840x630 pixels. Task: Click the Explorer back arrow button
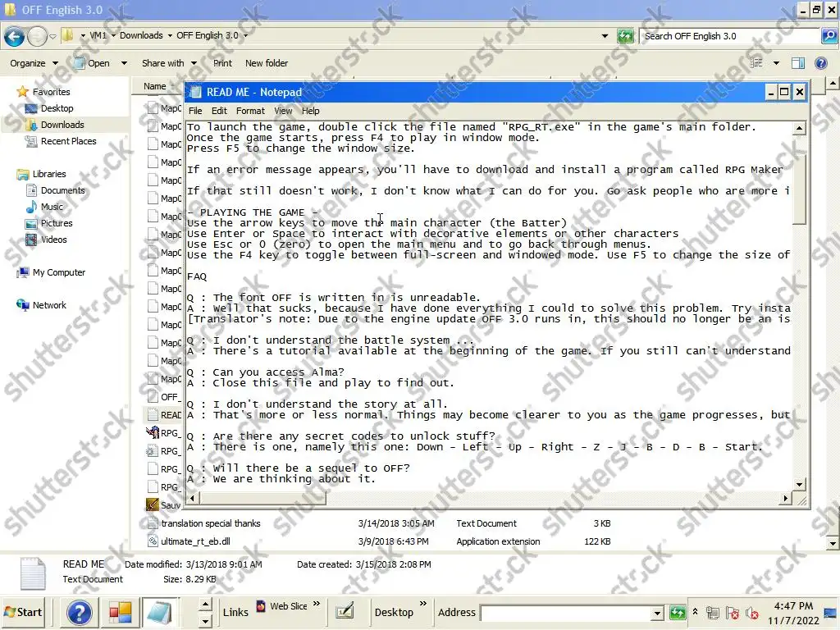[15, 36]
